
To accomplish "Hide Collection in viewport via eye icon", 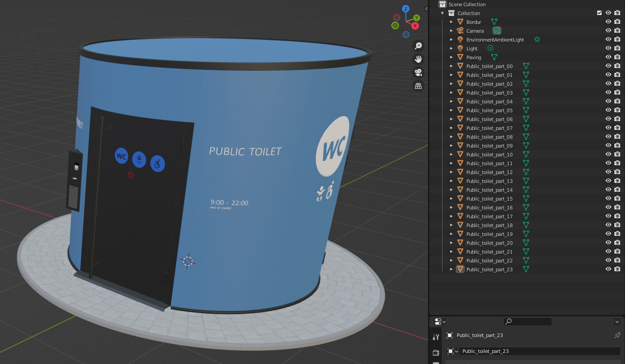I will tap(608, 13).
